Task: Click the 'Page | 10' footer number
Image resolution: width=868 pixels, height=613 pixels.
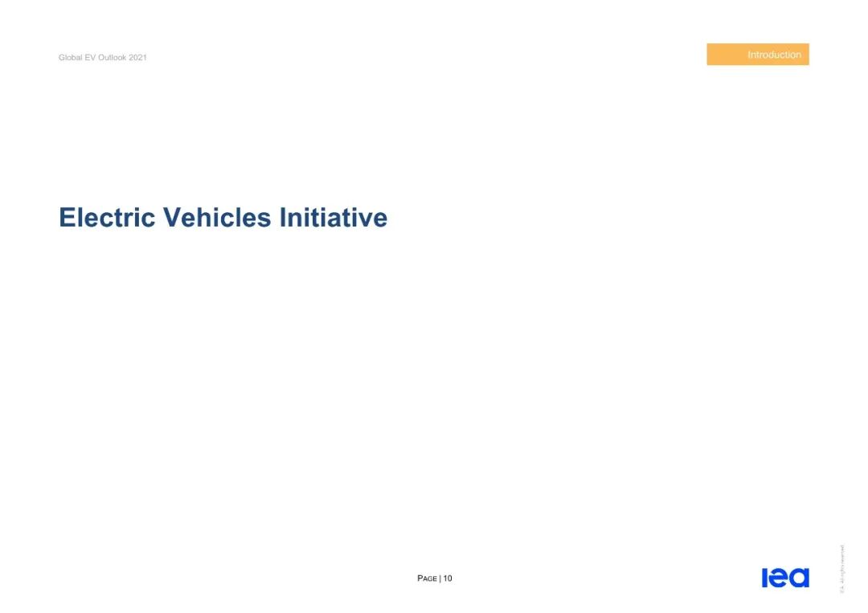Action: pos(435,578)
